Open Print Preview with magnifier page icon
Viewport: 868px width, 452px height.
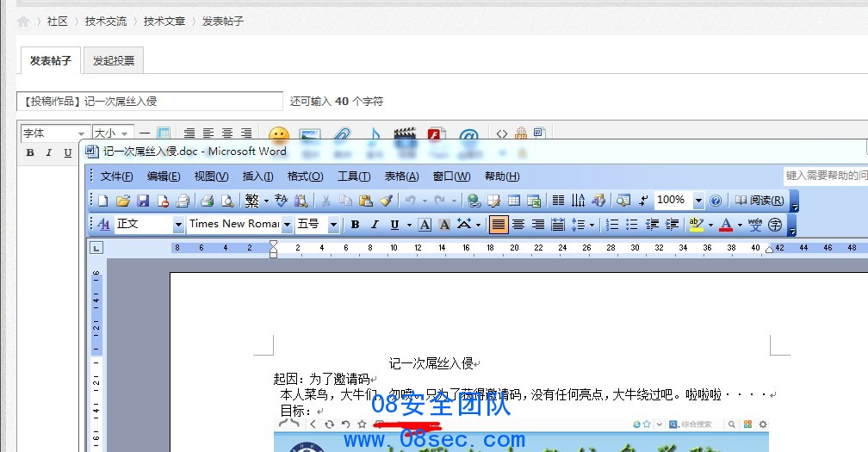tap(227, 201)
